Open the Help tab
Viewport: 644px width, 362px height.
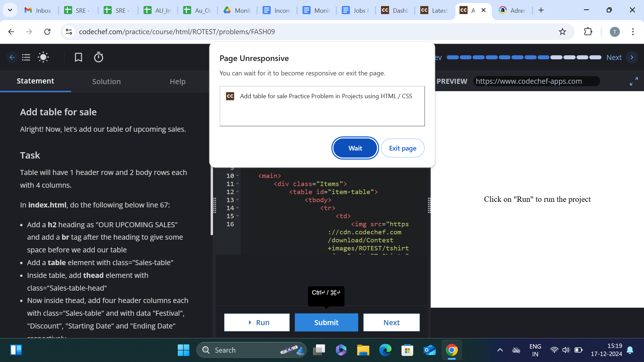(x=177, y=81)
